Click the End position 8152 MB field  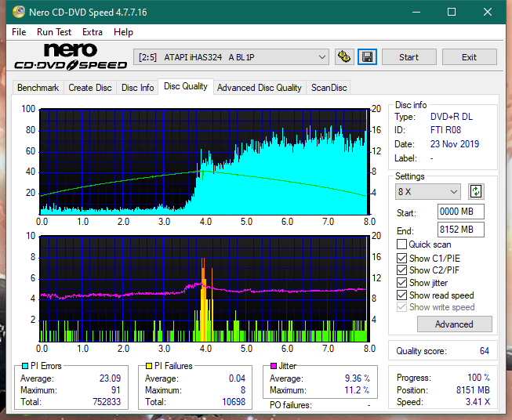[x=460, y=230]
